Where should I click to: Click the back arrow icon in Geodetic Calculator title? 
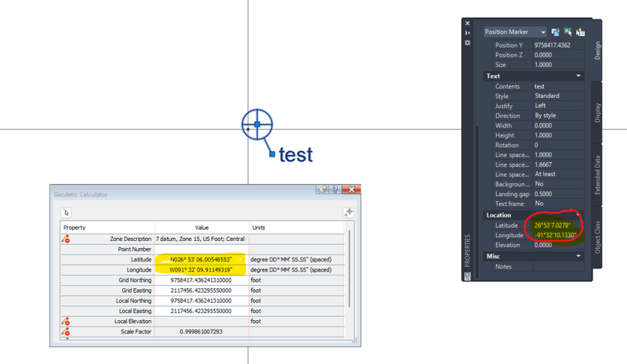(321, 190)
